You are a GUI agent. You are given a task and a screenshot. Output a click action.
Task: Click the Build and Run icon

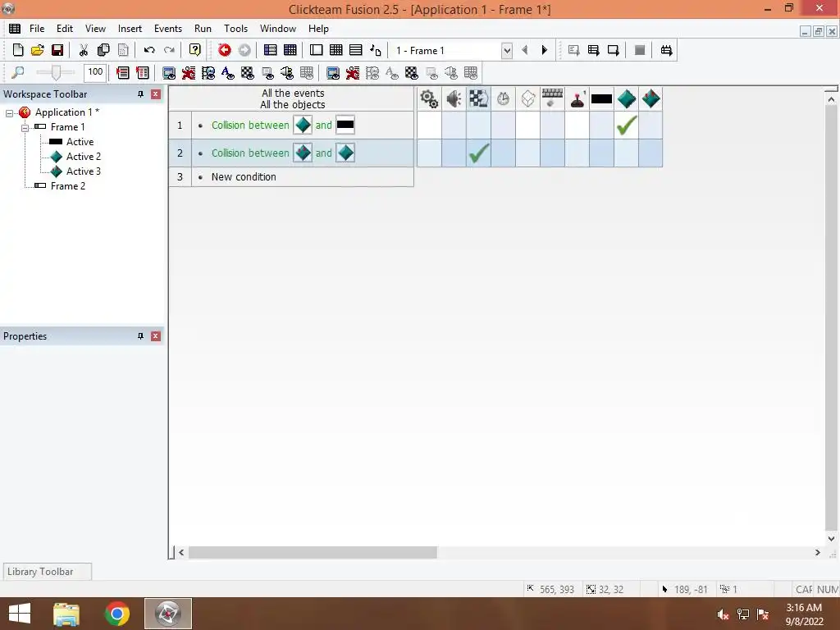pos(666,50)
